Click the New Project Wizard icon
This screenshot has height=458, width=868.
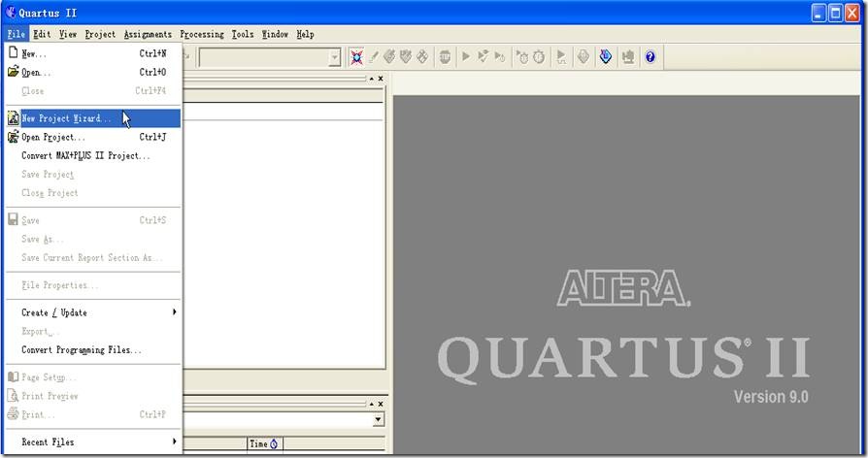(x=13, y=118)
